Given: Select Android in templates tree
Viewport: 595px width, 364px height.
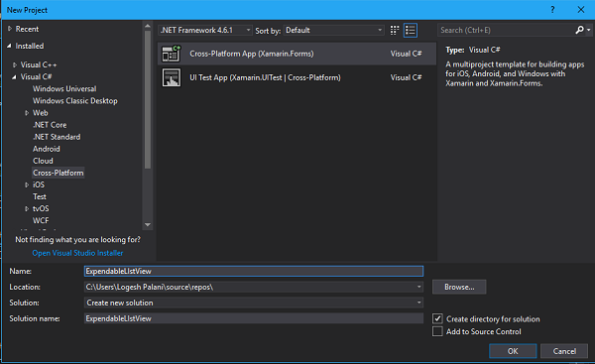Looking at the screenshot, I should 47,149.
